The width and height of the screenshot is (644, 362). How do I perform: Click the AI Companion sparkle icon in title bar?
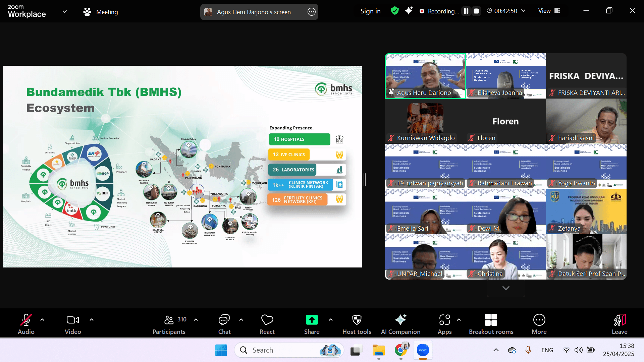409,11
